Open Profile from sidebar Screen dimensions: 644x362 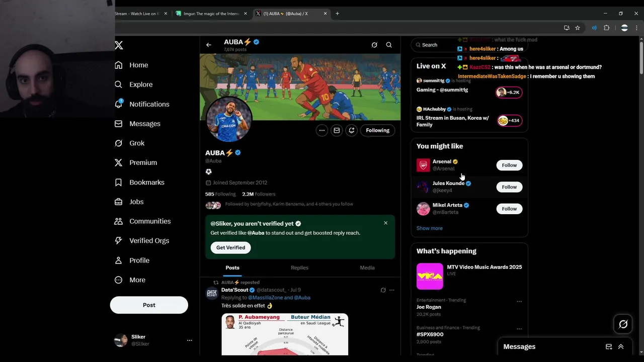click(x=132, y=260)
